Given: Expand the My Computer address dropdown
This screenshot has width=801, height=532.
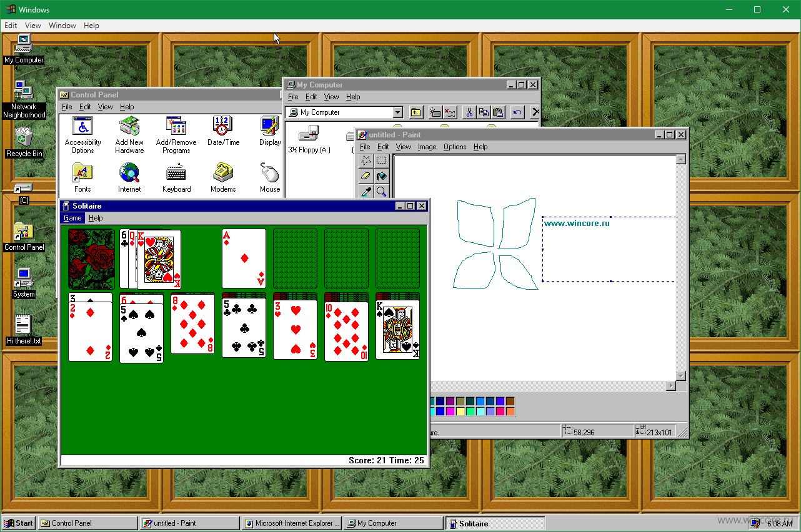Looking at the screenshot, I should (x=398, y=112).
